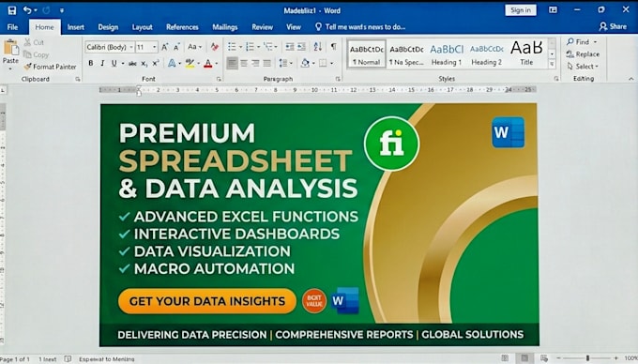This screenshot has width=638, height=364.
Task: Toggle subscript formatting
Action: tap(144, 64)
